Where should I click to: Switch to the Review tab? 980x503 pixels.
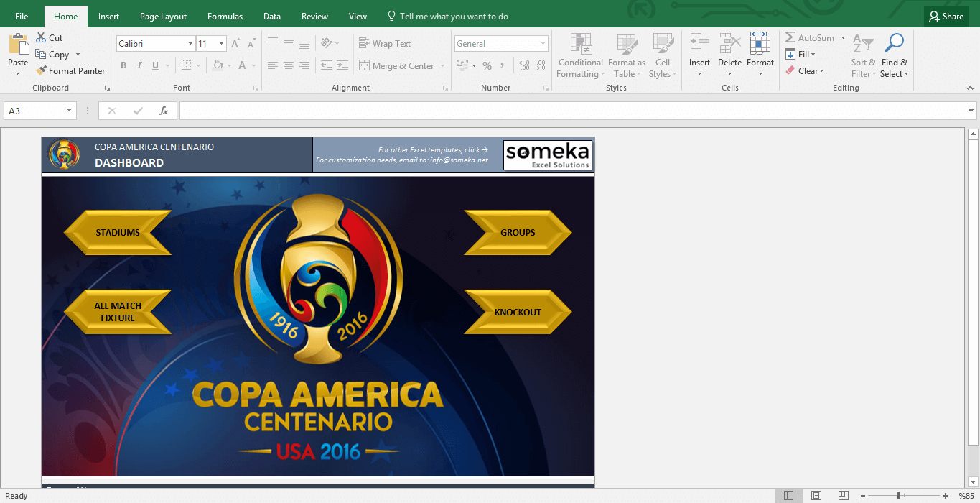click(x=314, y=17)
